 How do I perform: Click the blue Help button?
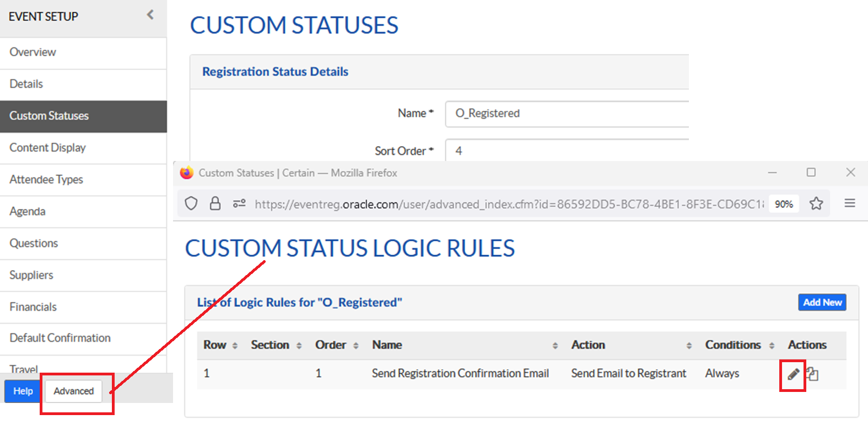[23, 391]
